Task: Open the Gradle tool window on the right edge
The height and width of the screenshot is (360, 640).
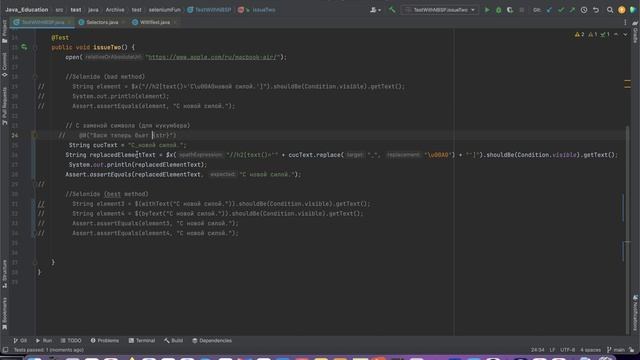Action: 636,33
